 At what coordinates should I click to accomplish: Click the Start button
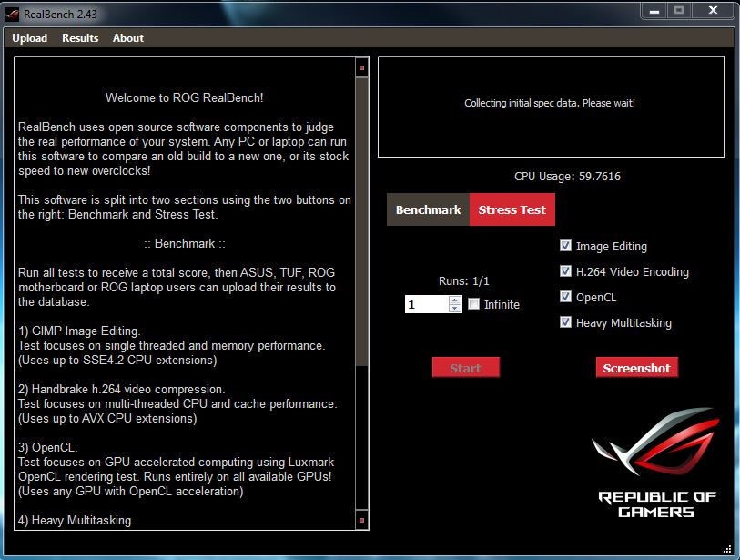[x=465, y=368]
